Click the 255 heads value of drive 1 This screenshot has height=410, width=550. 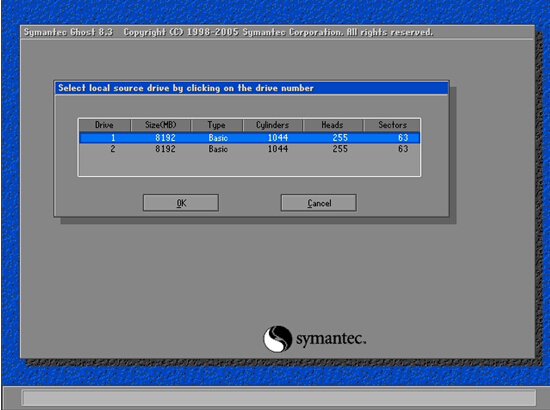[340, 138]
